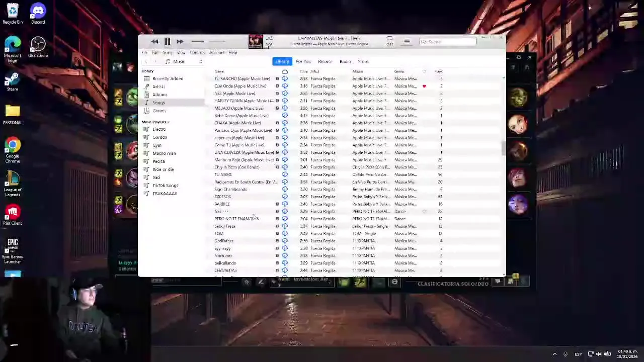Open the TRAKAAAAS playlist
Viewport: 644px width, 362px height.
pos(165,194)
